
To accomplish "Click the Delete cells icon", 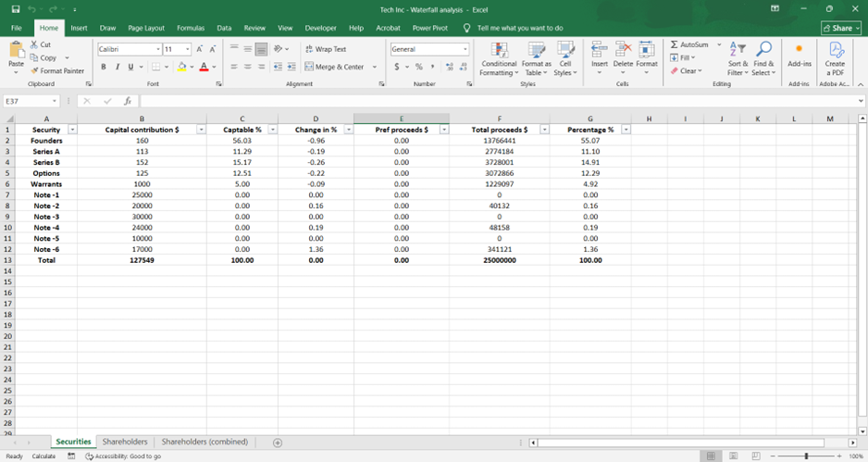I will [624, 50].
